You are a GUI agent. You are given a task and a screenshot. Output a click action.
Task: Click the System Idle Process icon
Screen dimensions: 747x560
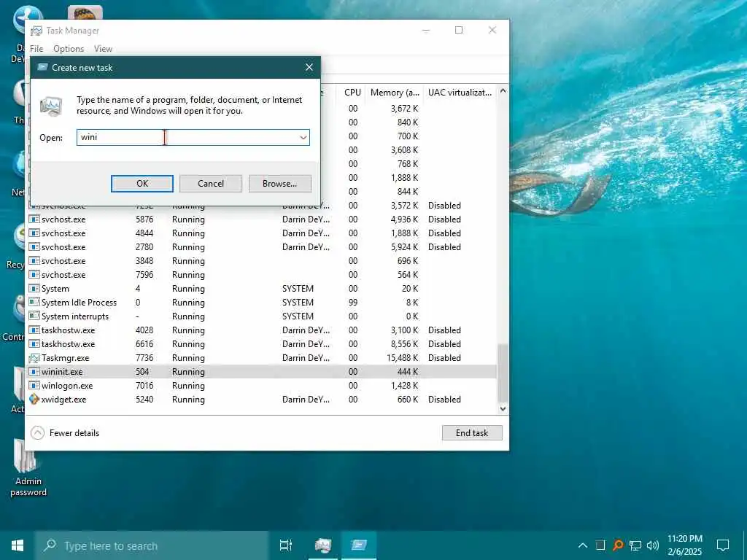[34, 303]
